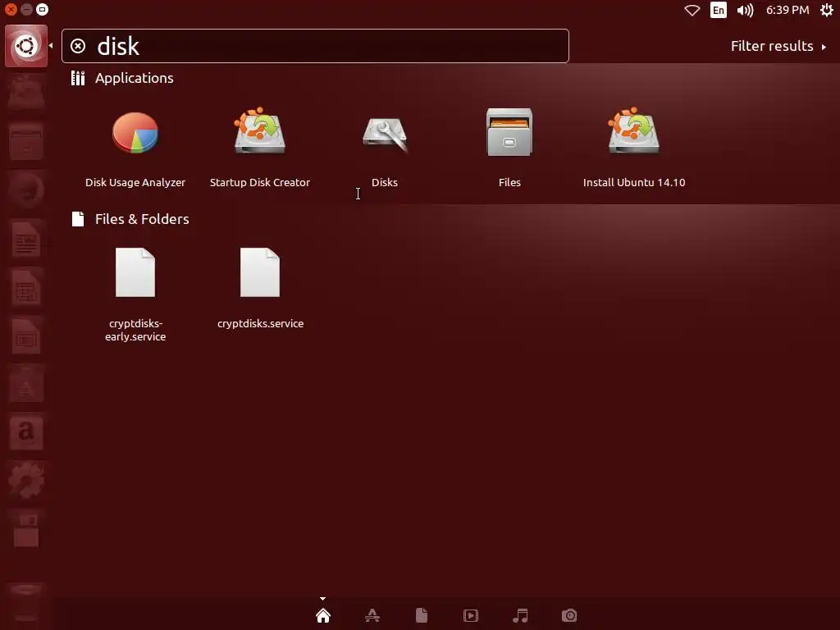Open the Wi-Fi network indicator
Image resolution: width=840 pixels, height=630 pixels.
click(x=692, y=10)
